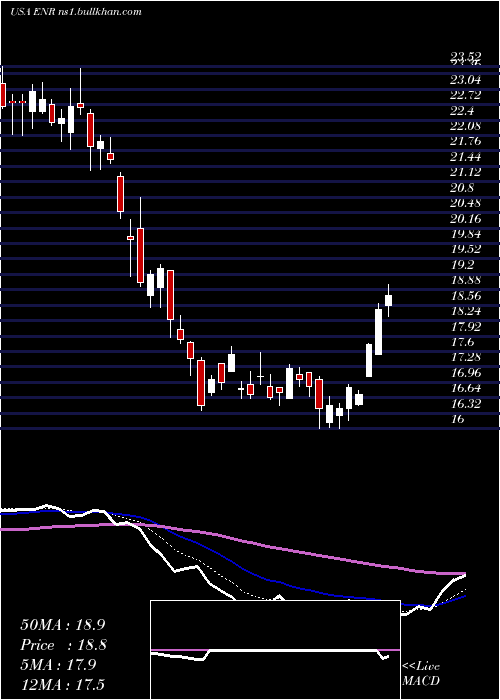Click the '50MA : 18.9' readout
The height and width of the screenshot is (700, 500).
63,624
